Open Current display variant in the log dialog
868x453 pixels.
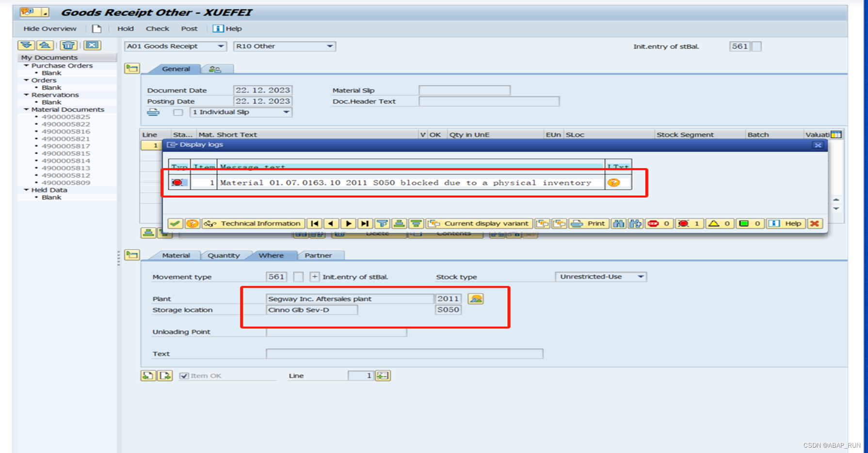tap(479, 223)
